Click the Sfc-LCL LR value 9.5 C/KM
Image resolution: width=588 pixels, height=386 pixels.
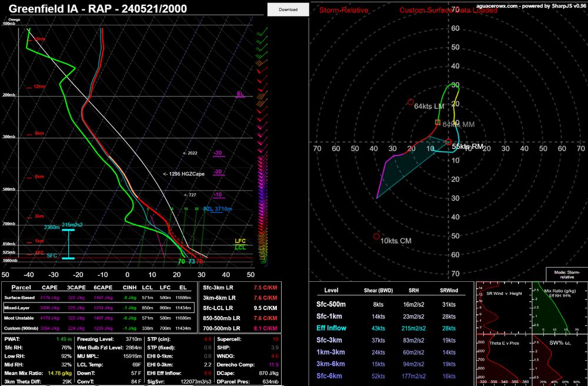point(265,308)
